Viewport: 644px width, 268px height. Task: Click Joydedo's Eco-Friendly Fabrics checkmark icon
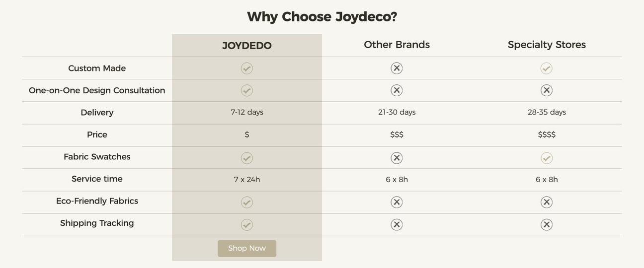tap(247, 202)
